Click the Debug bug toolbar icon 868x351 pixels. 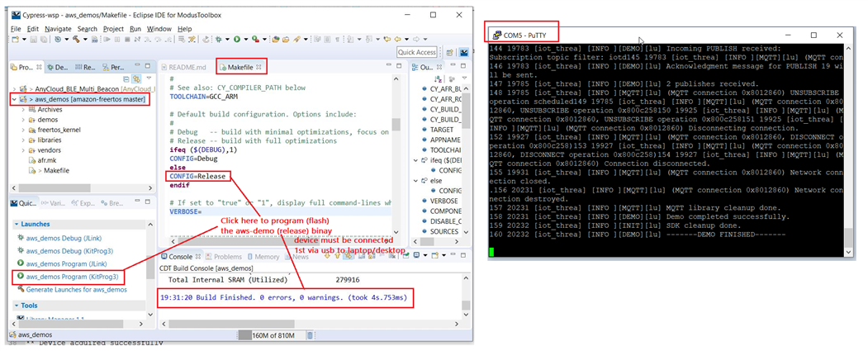[x=218, y=39]
